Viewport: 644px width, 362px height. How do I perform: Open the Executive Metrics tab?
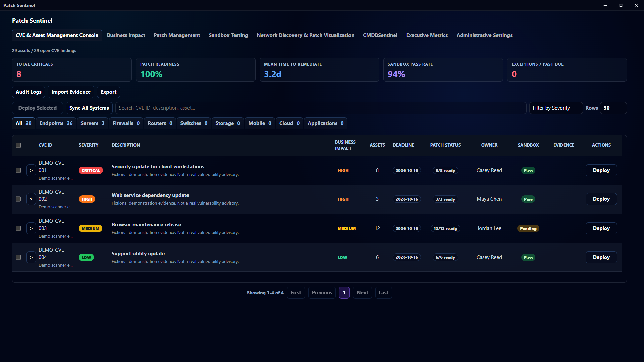pos(427,35)
